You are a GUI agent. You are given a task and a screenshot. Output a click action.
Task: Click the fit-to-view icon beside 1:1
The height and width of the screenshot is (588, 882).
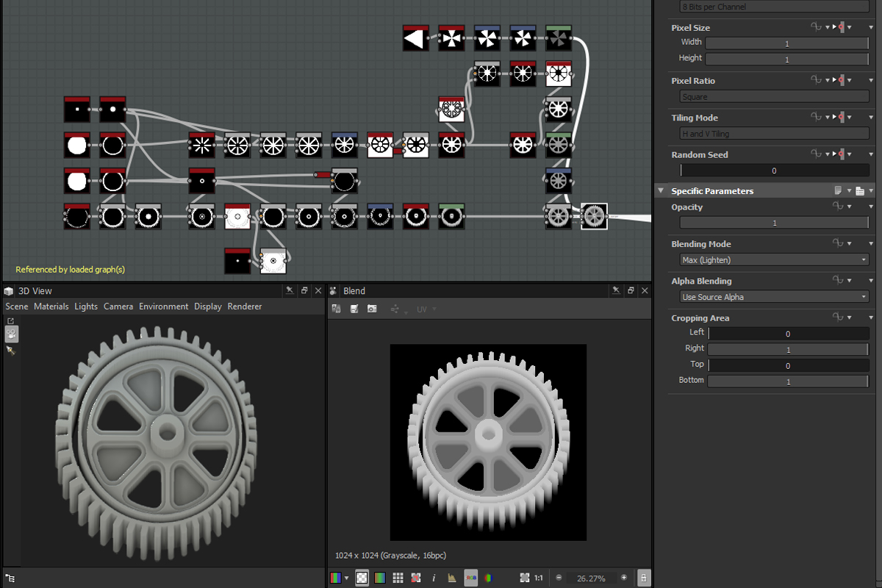(524, 578)
